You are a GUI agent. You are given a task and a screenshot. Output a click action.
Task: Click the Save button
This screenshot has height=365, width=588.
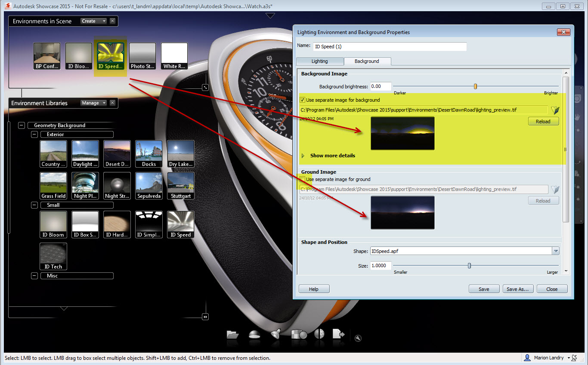pos(484,289)
